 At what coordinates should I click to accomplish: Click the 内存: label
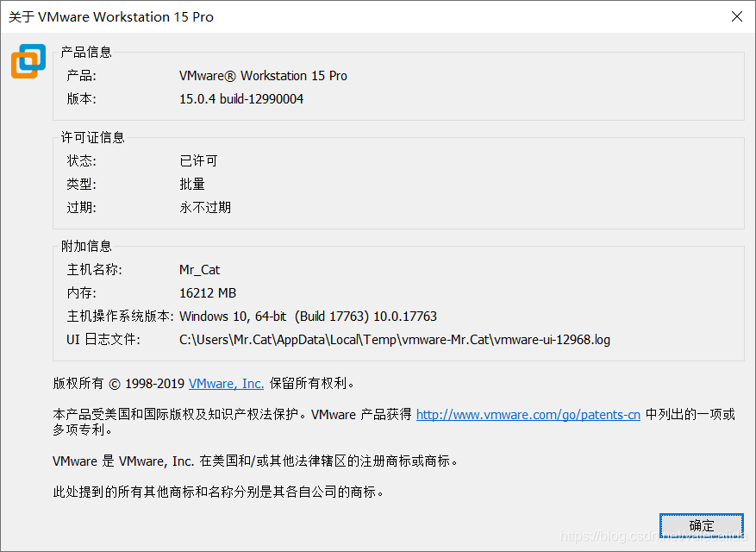click(x=82, y=293)
